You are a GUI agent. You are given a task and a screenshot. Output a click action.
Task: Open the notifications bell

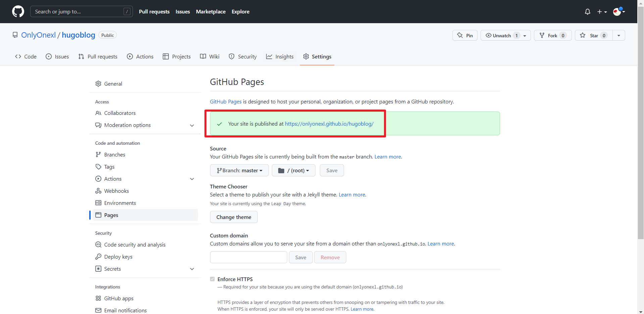click(x=587, y=12)
